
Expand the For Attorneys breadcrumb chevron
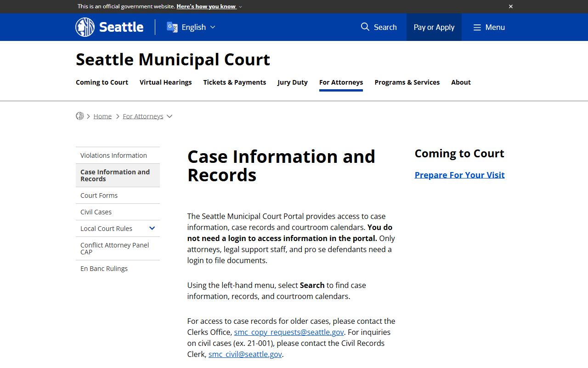point(170,116)
